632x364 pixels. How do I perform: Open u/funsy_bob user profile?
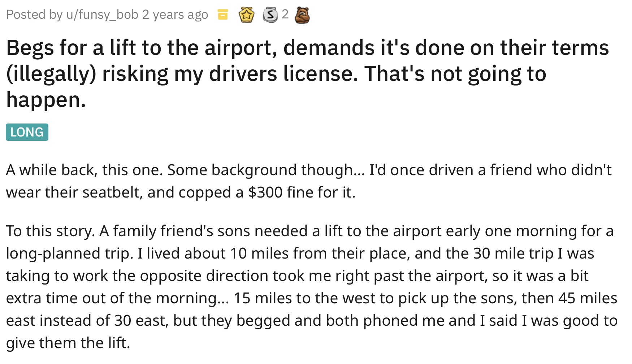[102, 15]
